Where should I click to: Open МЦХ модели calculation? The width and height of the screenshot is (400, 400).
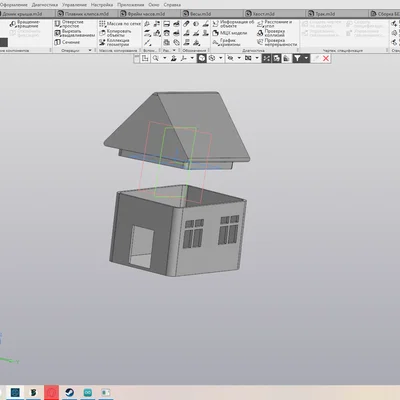click(x=230, y=33)
